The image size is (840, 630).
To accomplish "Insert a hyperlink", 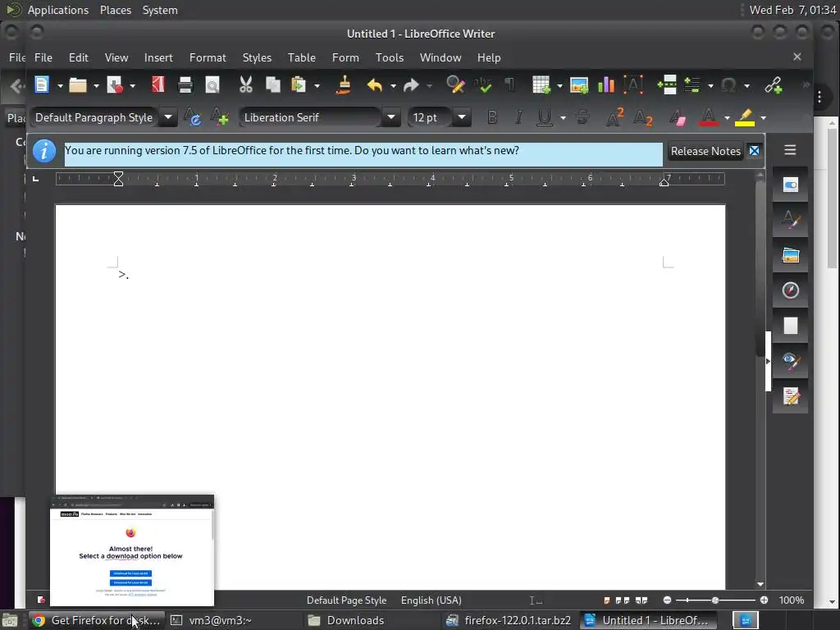I will point(773,84).
